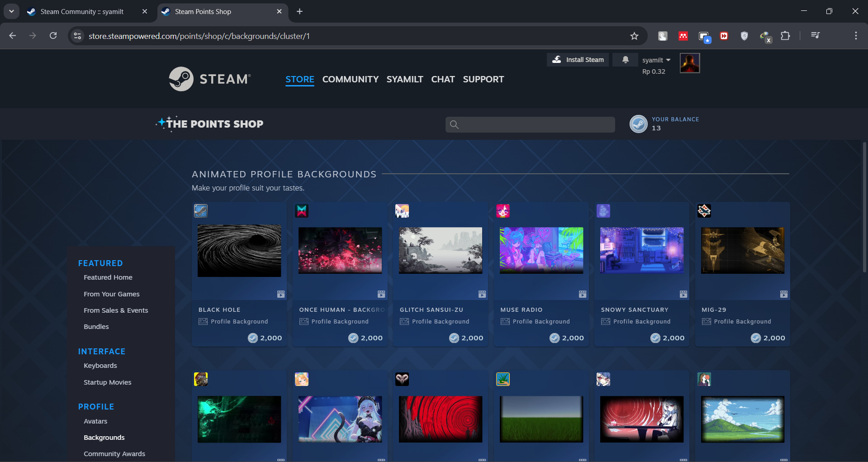Click the Once Human game icon
The width and height of the screenshot is (868, 462).
point(302,210)
